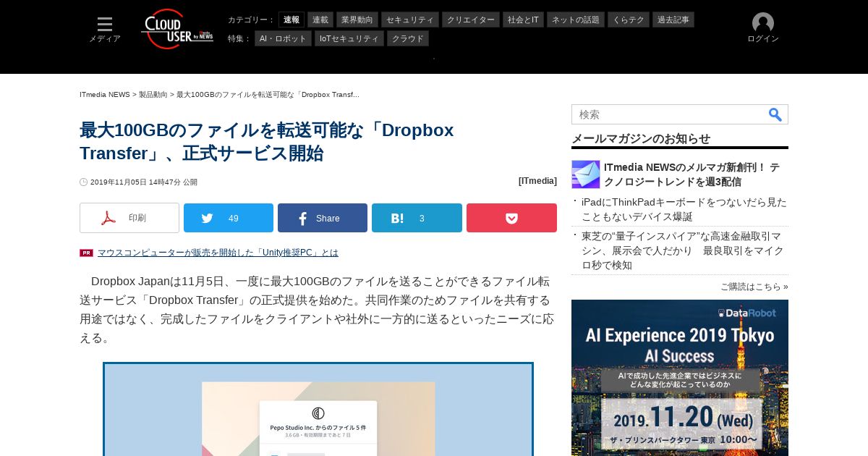Click the メールマガジンのお知らせ heading
Screen dimensions: 868x456
click(x=641, y=138)
